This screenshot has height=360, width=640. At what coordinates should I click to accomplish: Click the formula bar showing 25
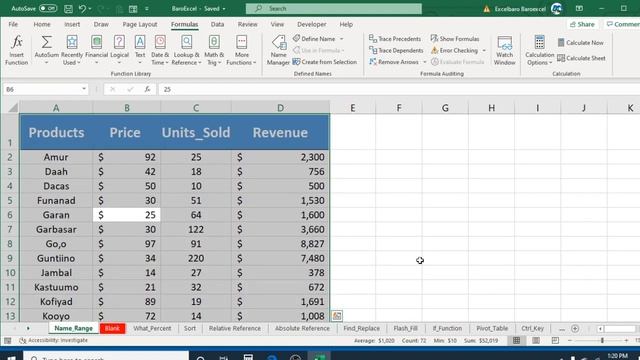(x=400, y=89)
